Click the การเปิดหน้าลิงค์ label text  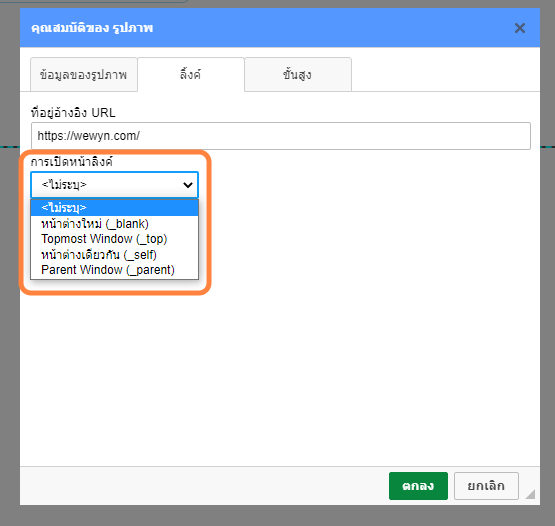point(71,162)
